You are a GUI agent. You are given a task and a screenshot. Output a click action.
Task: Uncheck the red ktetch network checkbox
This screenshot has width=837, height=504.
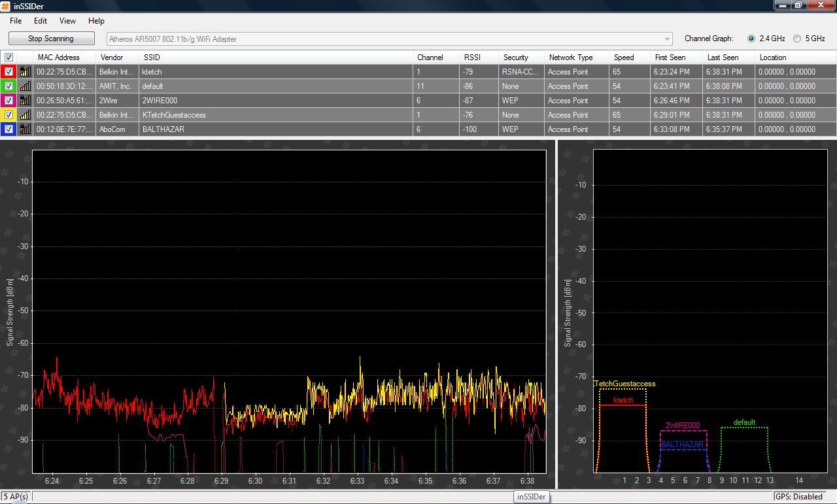9,72
